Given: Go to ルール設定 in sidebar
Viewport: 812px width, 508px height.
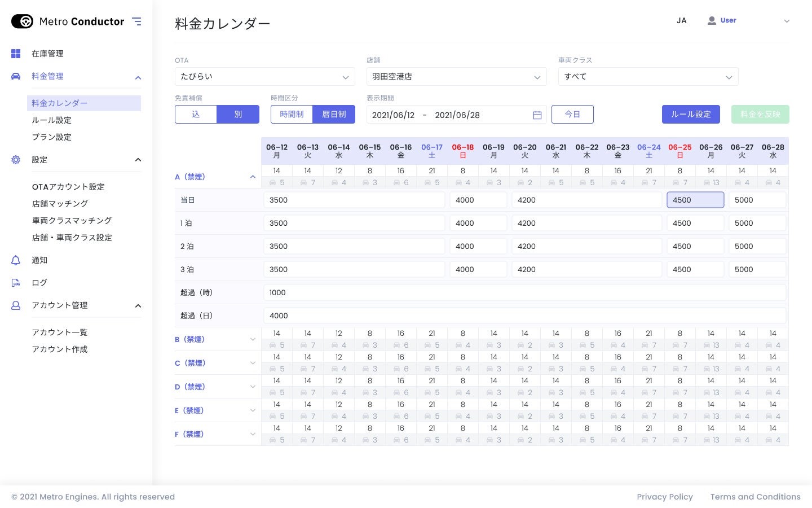Looking at the screenshot, I should (51, 120).
